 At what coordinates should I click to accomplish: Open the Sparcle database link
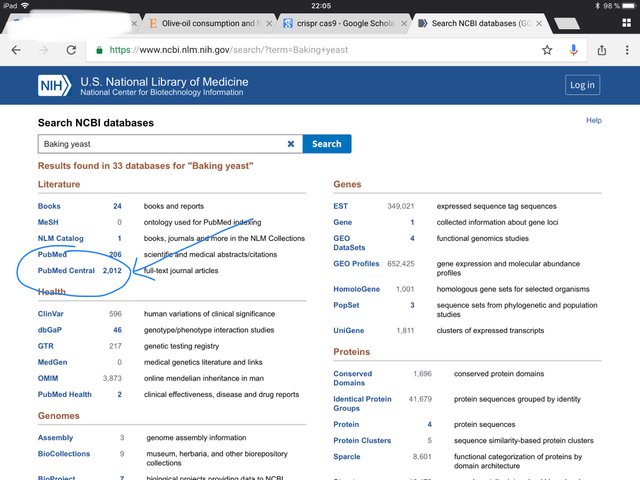347,457
